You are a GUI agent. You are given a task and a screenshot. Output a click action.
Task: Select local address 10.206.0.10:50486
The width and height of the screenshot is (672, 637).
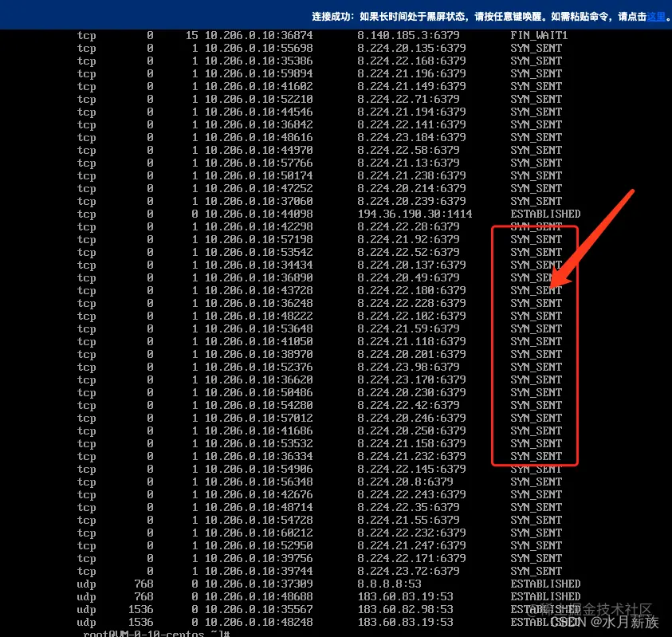click(259, 393)
